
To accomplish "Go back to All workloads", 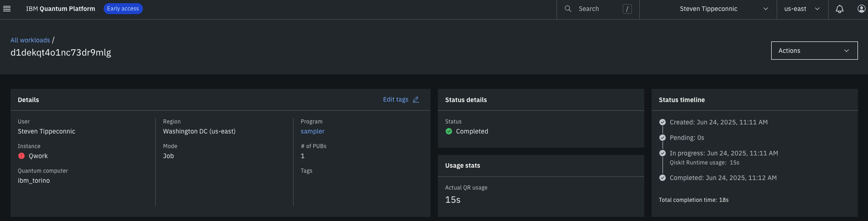I will (30, 40).
